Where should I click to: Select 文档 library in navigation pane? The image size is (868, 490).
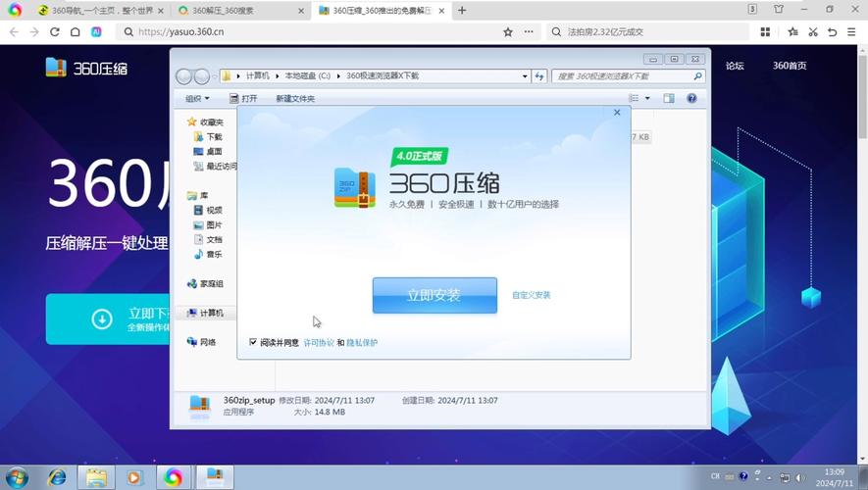pyautogui.click(x=208, y=239)
